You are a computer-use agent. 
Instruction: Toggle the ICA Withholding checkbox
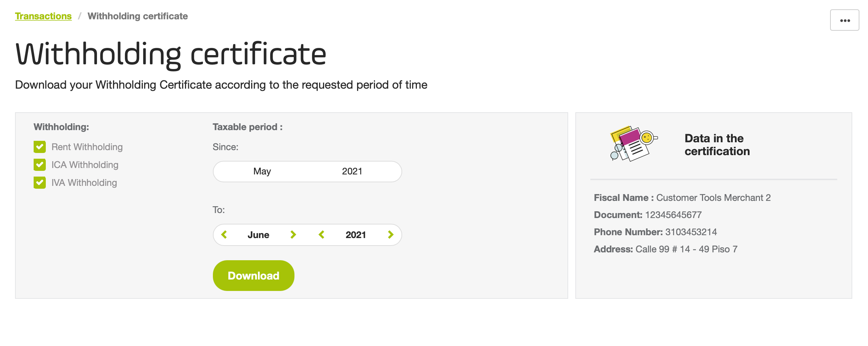point(40,165)
